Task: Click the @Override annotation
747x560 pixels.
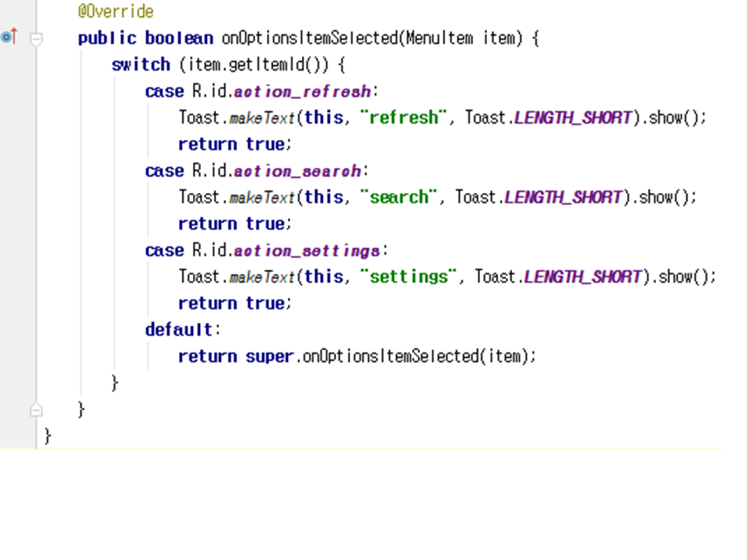Action: (115, 12)
